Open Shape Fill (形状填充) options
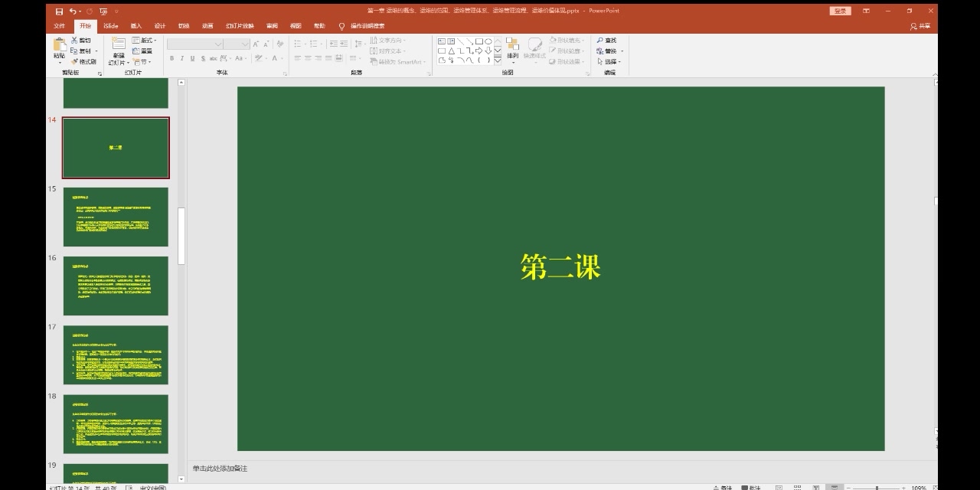This screenshot has width=980, height=490. (566, 41)
